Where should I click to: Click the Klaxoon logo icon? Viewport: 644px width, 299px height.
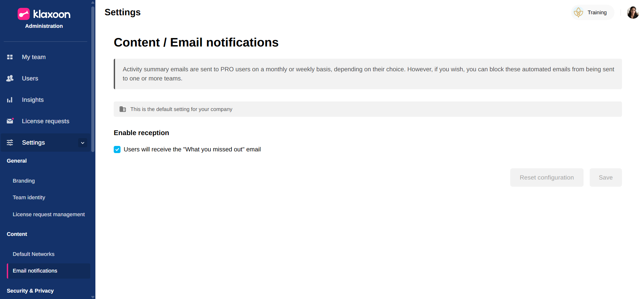24,14
